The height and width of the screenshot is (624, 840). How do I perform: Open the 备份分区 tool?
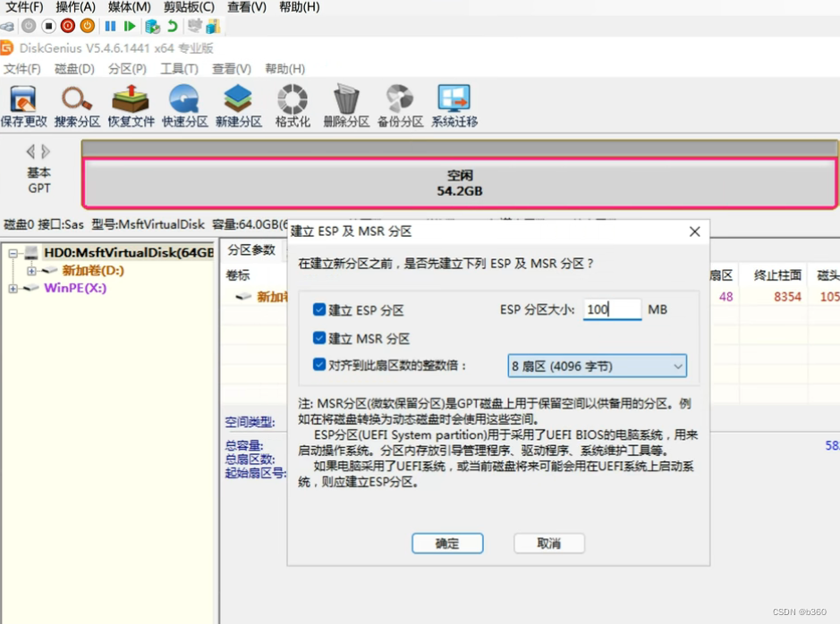400,106
